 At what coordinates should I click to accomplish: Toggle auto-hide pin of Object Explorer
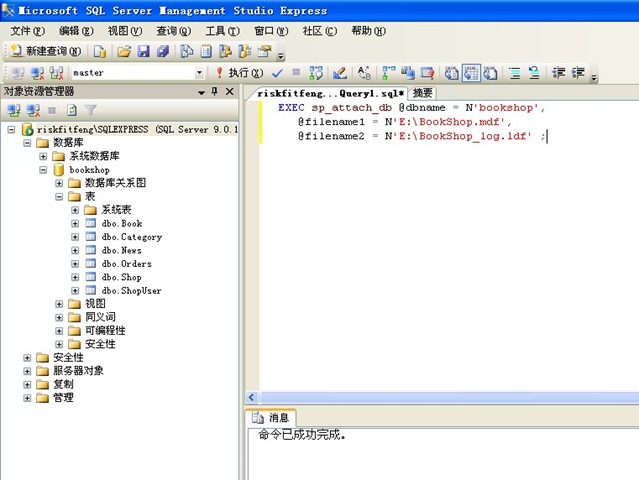215,92
